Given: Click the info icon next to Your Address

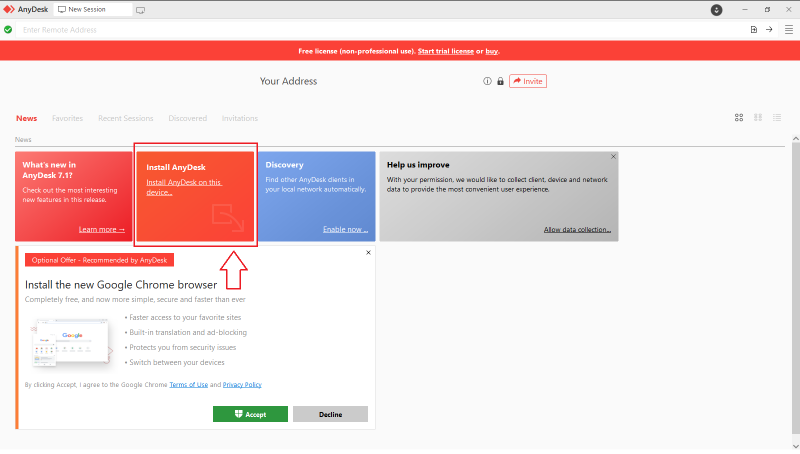Looking at the screenshot, I should [x=487, y=81].
